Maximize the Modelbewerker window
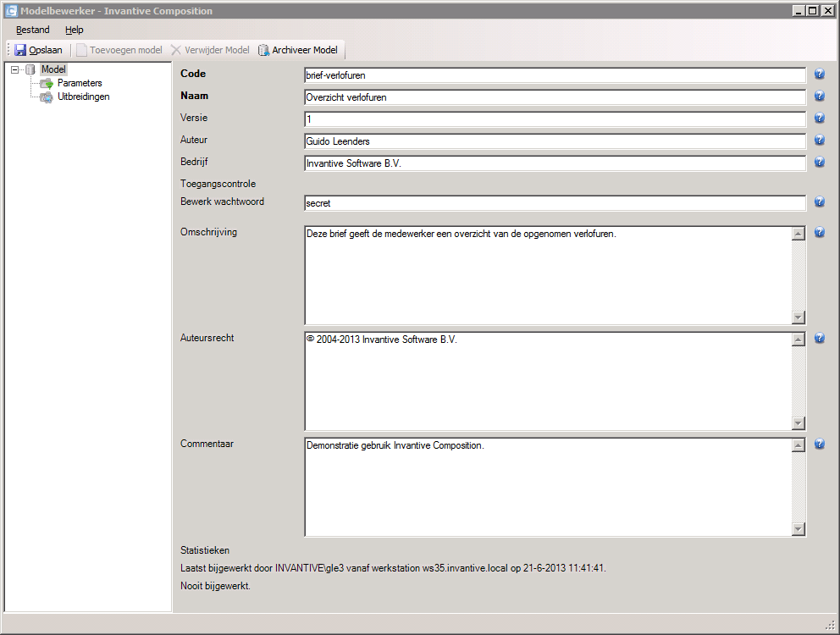 point(813,11)
